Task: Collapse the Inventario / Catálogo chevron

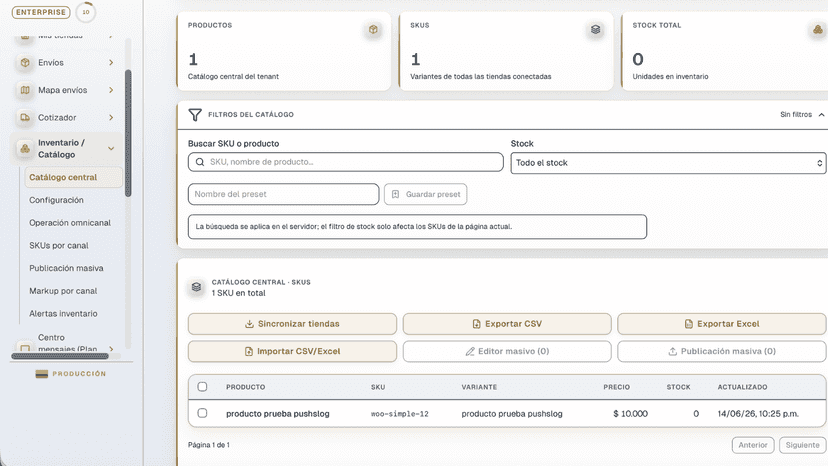Action: pyautogui.click(x=111, y=148)
